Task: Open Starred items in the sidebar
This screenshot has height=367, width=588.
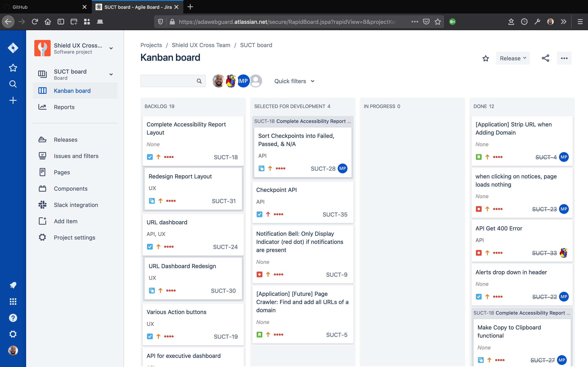Action: click(x=13, y=68)
